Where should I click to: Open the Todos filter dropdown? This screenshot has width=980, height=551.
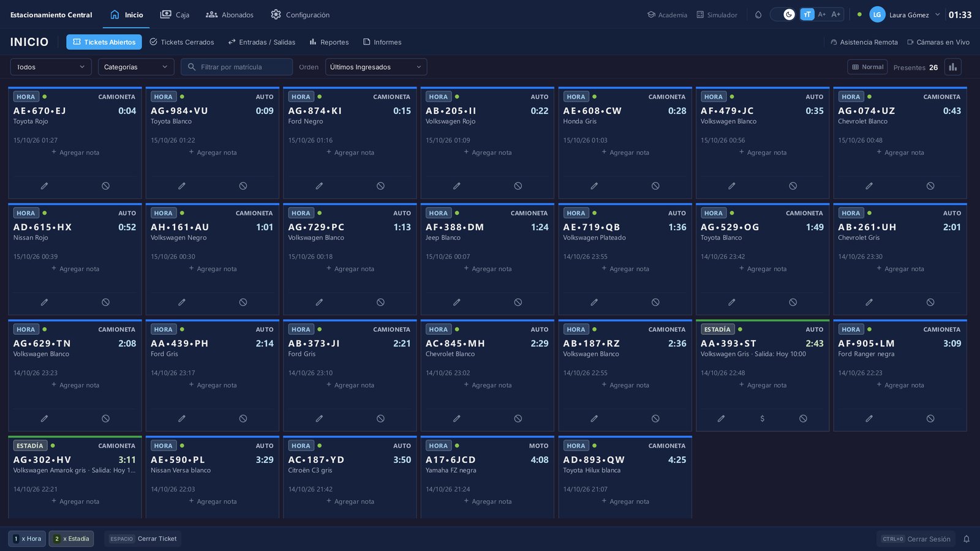[x=51, y=67]
